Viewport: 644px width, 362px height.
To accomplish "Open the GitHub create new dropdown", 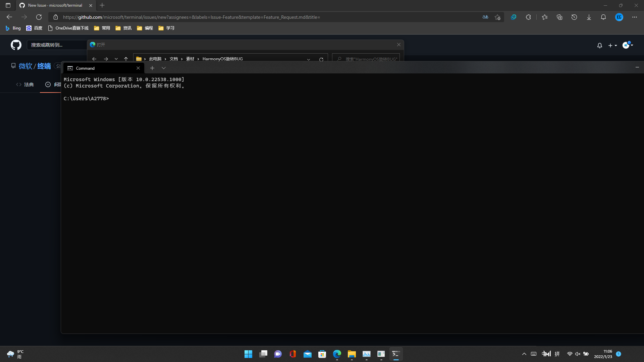I will click(612, 45).
